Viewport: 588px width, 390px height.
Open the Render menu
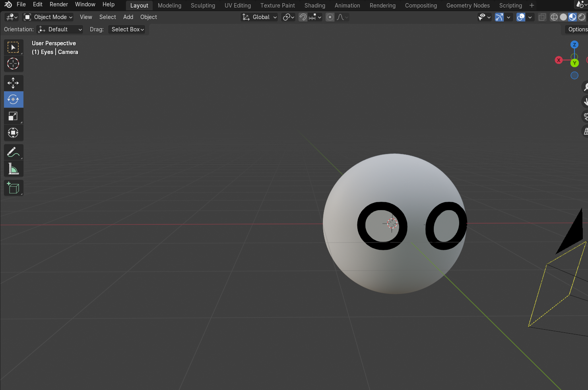58,4
